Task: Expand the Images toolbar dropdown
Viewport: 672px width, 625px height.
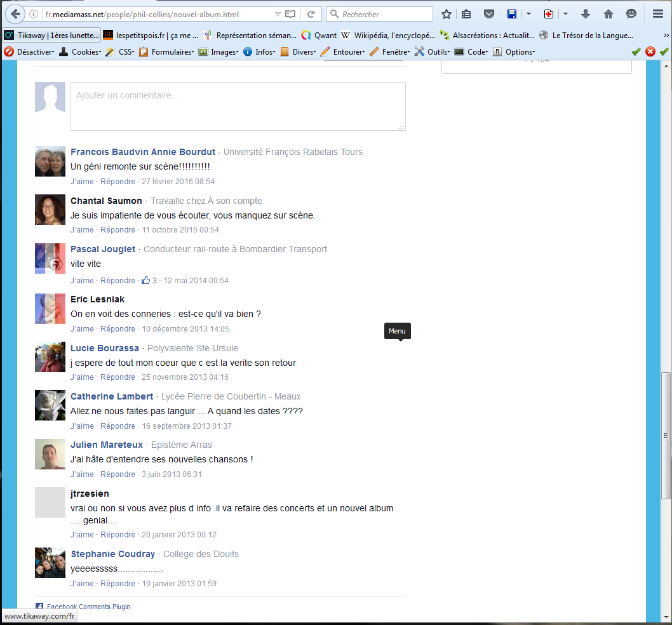Action: click(x=218, y=51)
